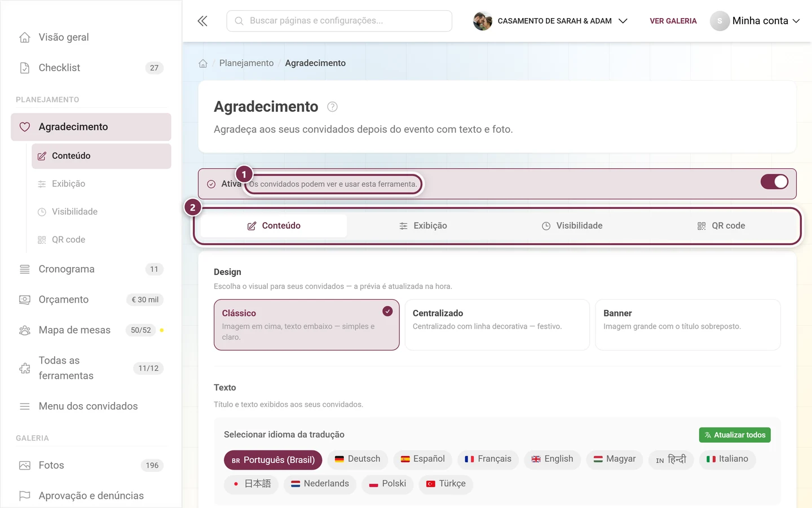Focus the Buscar páginas e configurações field

pyautogui.click(x=339, y=21)
